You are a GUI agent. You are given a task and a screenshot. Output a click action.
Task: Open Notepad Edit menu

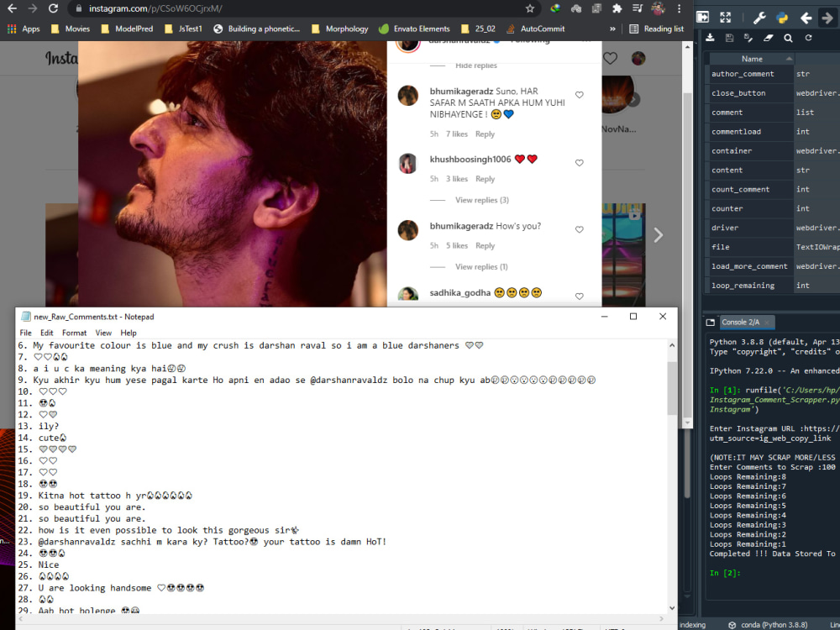tap(46, 333)
